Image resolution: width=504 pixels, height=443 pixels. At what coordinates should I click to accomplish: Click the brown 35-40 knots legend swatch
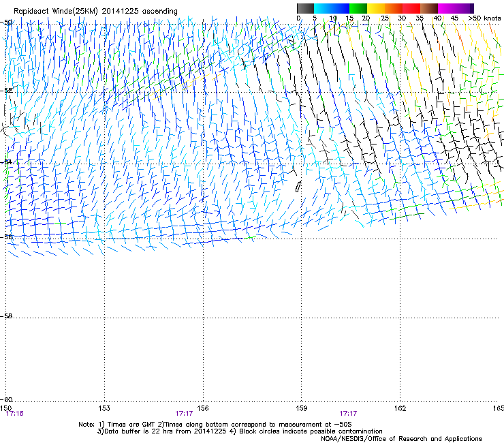[429, 8]
